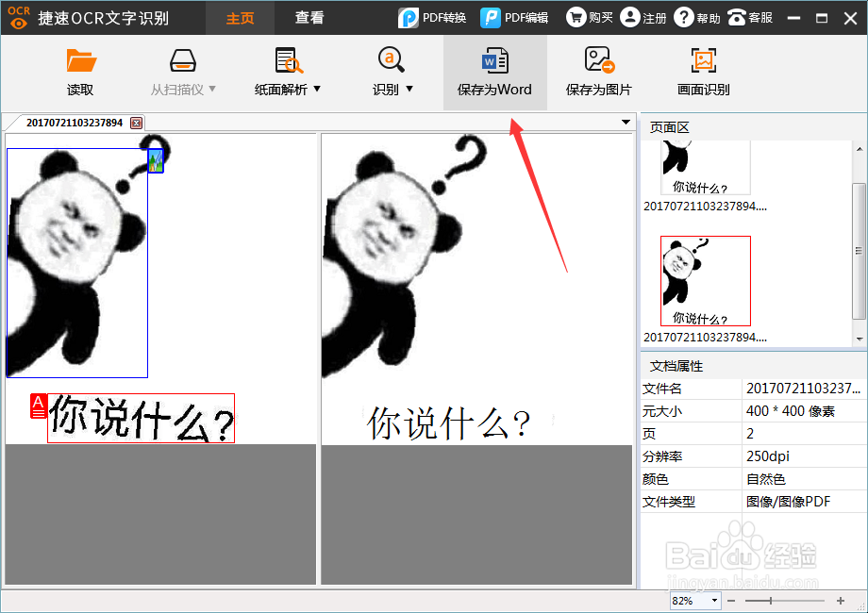Click the 注册 register icon
868x613 pixels.
click(630, 17)
